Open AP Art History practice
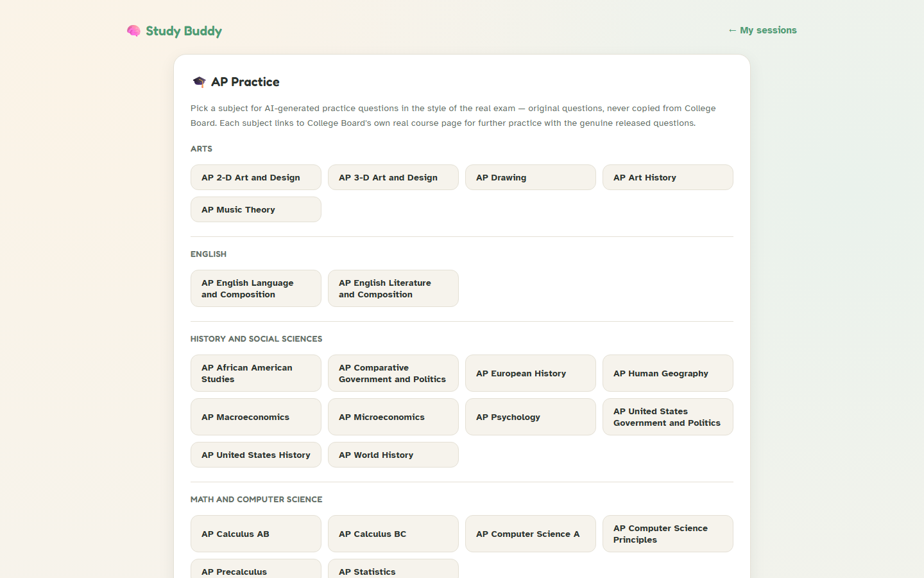This screenshot has width=924, height=578. pyautogui.click(x=668, y=177)
